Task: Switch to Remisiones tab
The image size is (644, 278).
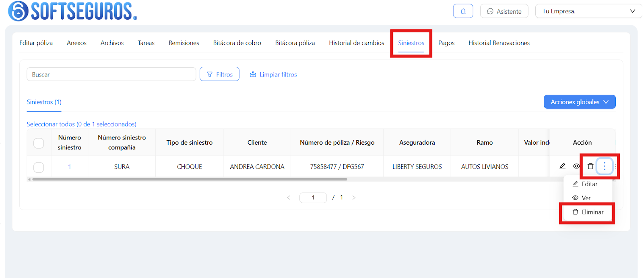Action: click(184, 43)
